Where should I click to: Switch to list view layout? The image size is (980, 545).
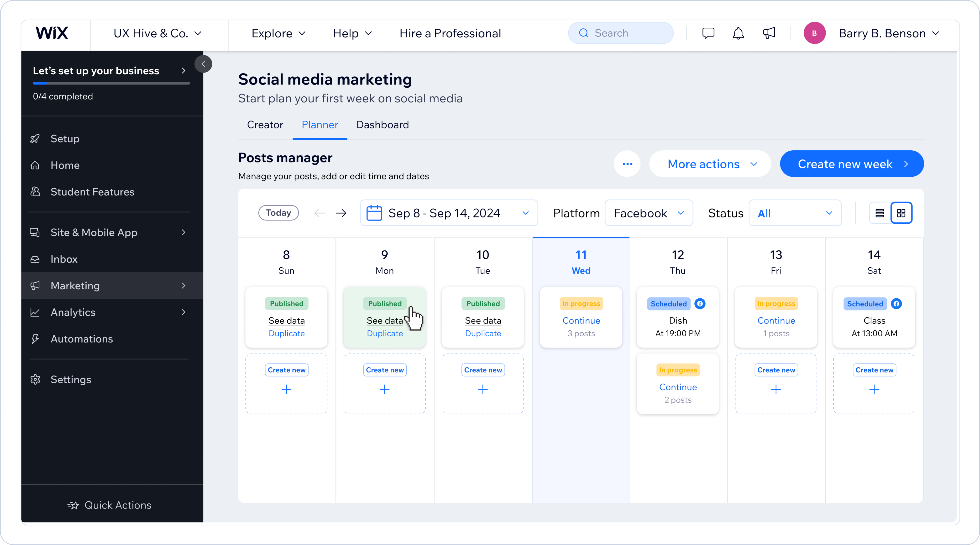tap(880, 213)
